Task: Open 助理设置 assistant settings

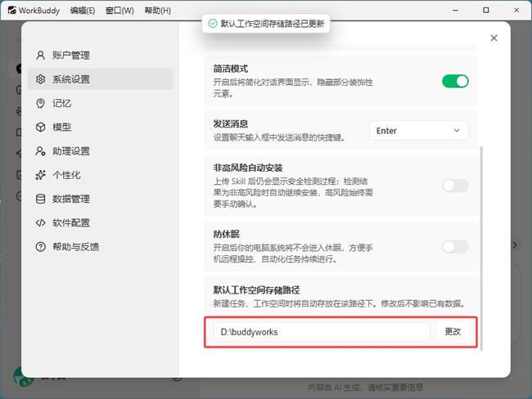Action: point(101,151)
